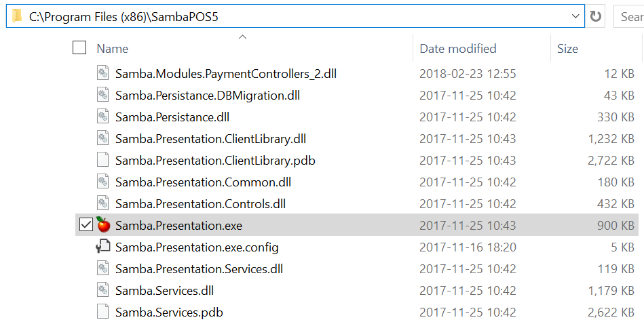Uncheck the Samba.Presentation.exe checkbox
Viewport: 644px width, 324px height.
point(86,225)
